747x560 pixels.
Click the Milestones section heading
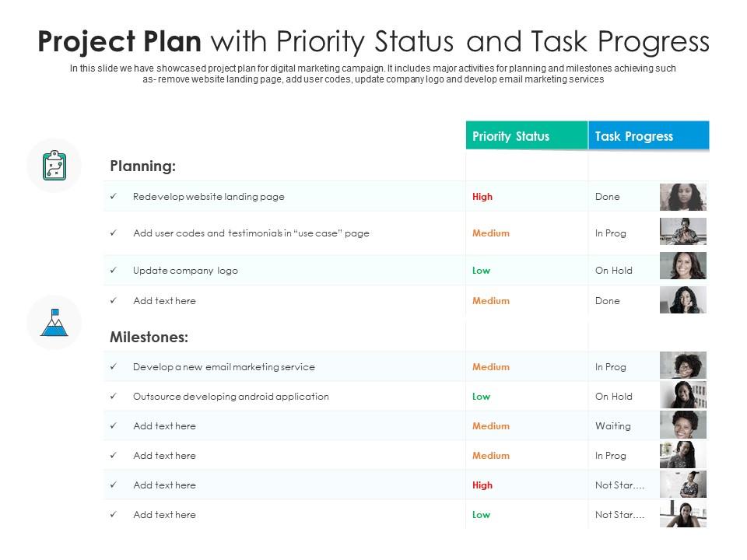(149, 338)
